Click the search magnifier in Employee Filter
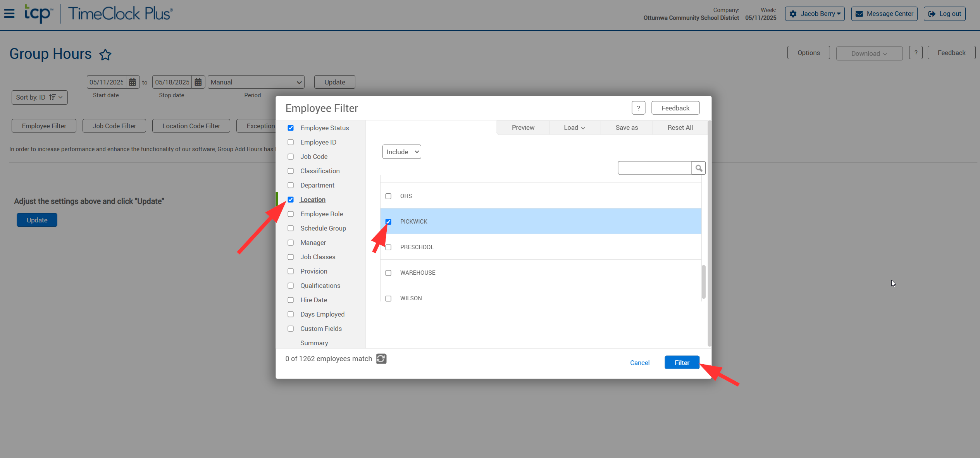980x458 pixels. coord(699,168)
